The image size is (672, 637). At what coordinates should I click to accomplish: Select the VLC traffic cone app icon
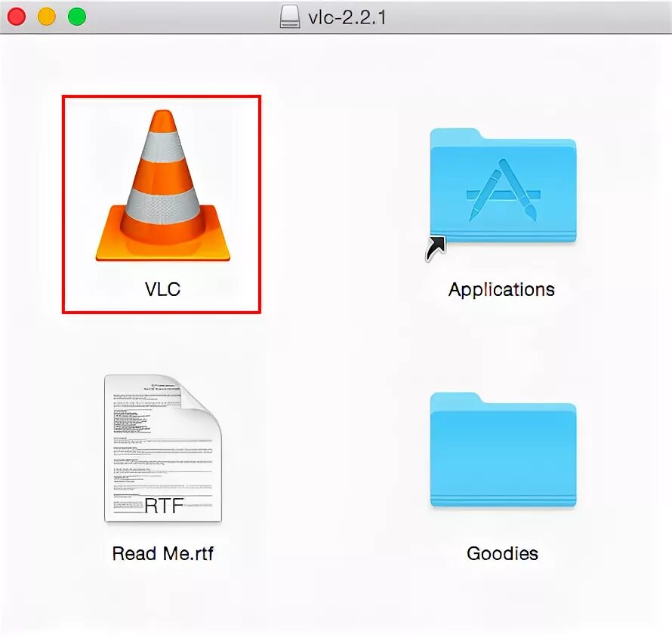[163, 185]
